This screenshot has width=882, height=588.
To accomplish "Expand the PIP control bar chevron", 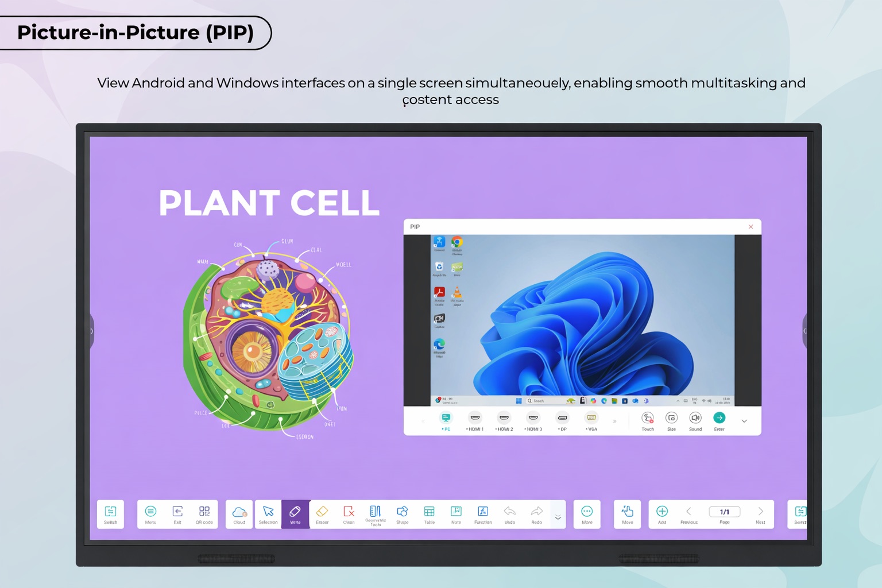I will (x=744, y=420).
